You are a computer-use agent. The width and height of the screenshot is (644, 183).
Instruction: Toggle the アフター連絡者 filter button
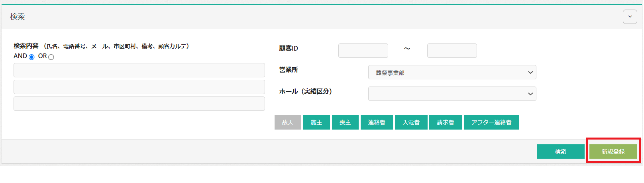[x=491, y=122]
